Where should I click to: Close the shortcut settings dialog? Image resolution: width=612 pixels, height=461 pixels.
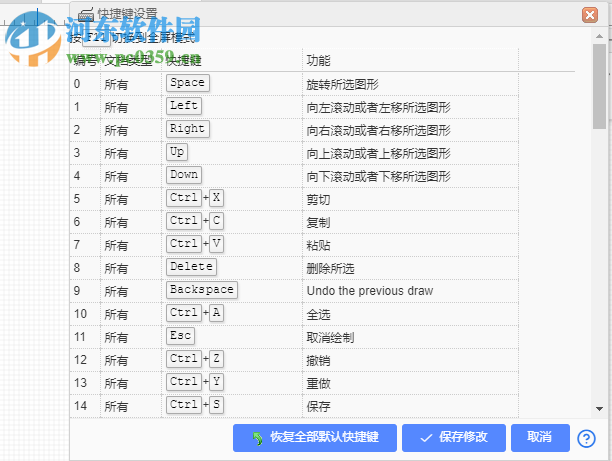coord(590,15)
